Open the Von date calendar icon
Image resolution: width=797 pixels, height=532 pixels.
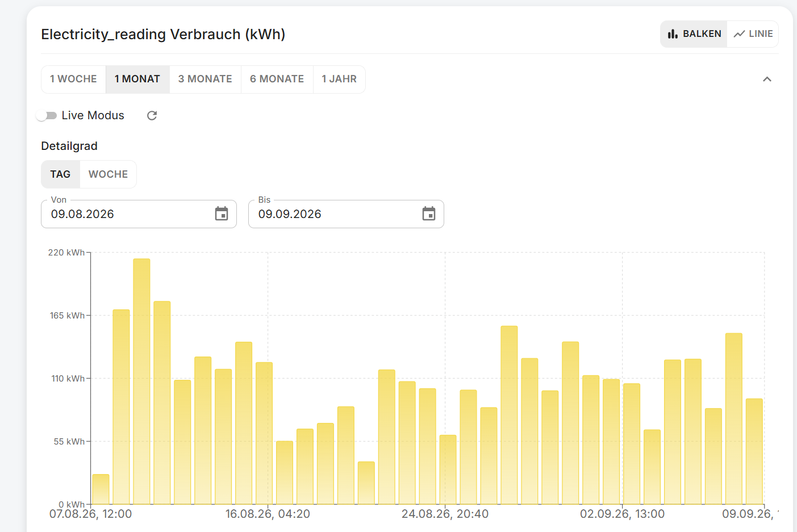(x=222, y=213)
